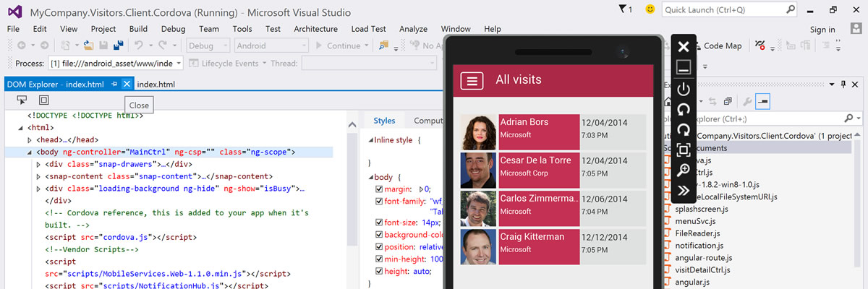Click the Undo arrow icon
This screenshot has width=868, height=289.
(x=139, y=46)
